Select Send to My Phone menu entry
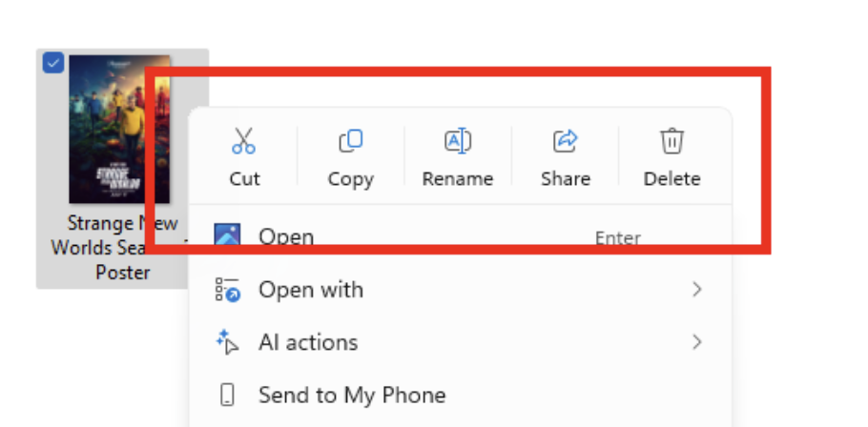 coord(351,395)
